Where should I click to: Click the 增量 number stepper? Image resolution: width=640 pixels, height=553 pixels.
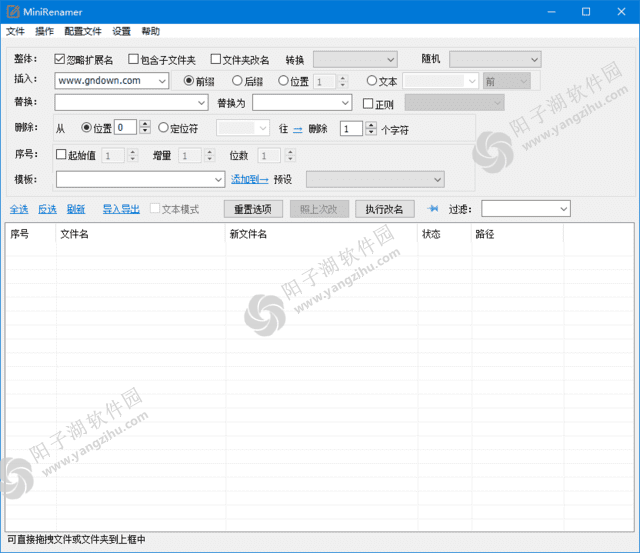(209, 155)
